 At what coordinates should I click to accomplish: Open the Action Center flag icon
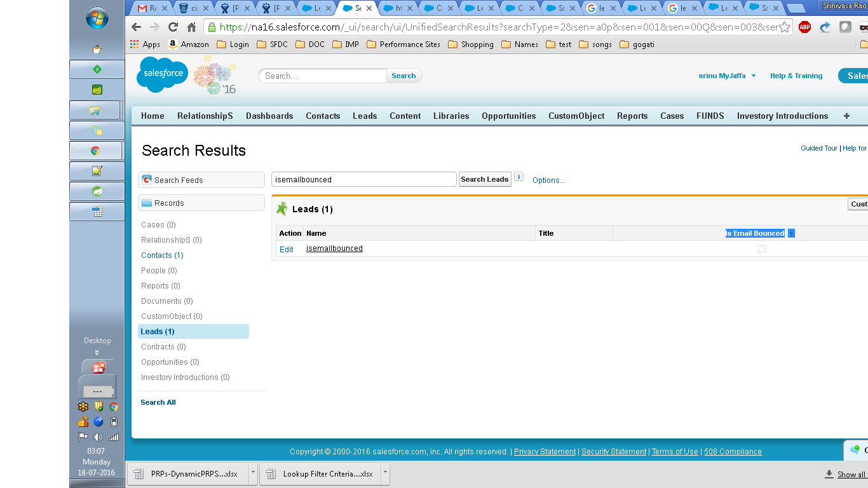[83, 437]
